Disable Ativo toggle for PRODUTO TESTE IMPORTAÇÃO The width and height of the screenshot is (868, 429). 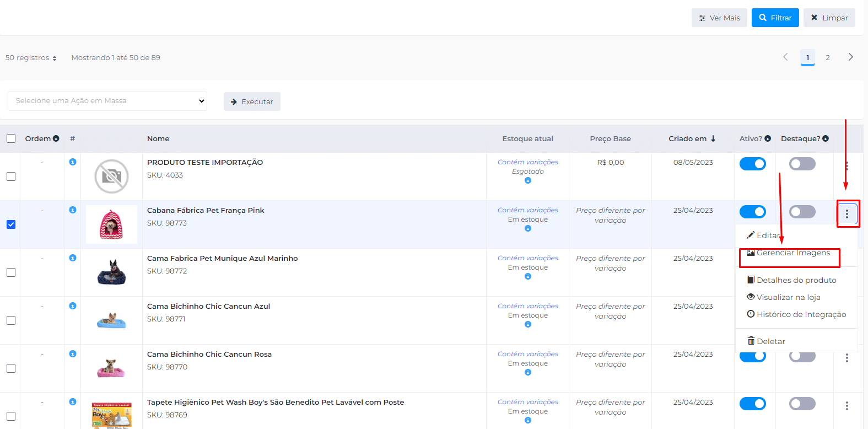point(752,164)
